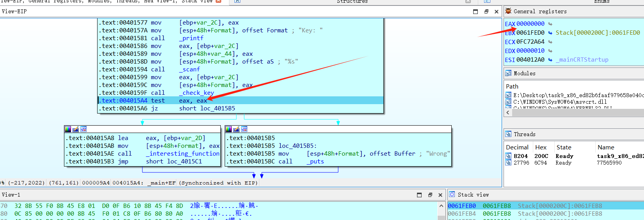This screenshot has height=220, width=644.
Task: Sort threads by the Decimal column
Action: 517,147
